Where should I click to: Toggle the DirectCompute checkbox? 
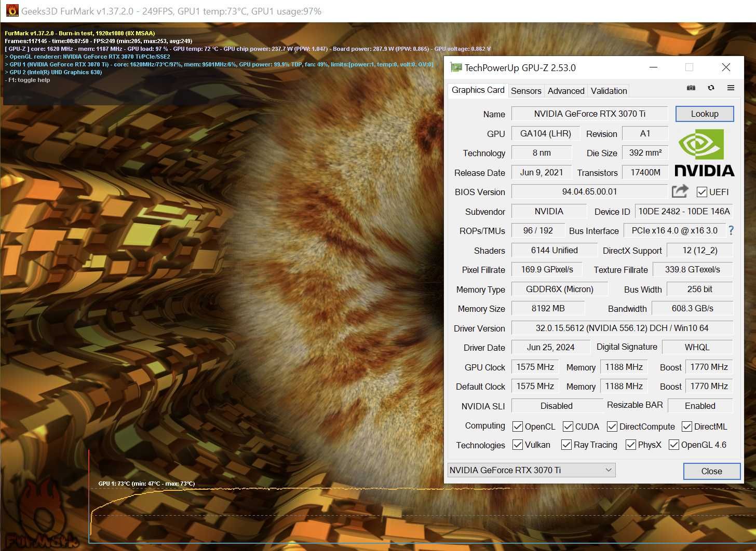point(612,426)
